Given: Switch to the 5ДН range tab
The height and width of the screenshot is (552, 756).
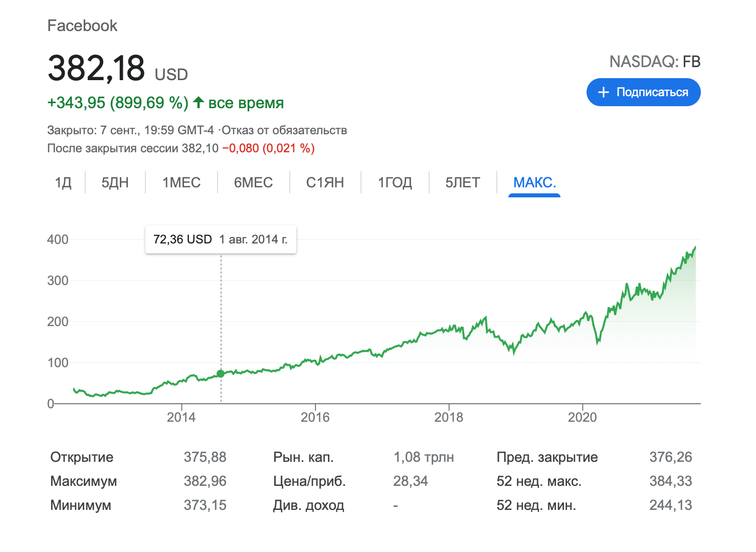Looking at the screenshot, I should pyautogui.click(x=115, y=182).
